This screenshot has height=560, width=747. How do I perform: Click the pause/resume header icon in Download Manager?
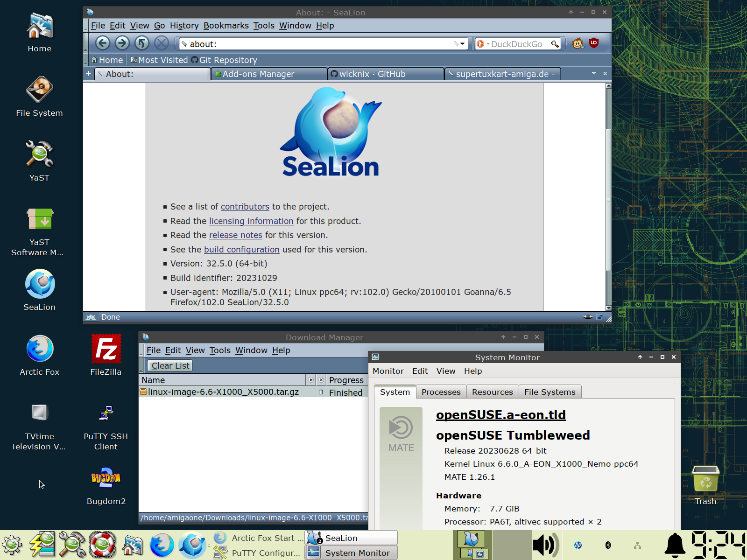[311, 380]
